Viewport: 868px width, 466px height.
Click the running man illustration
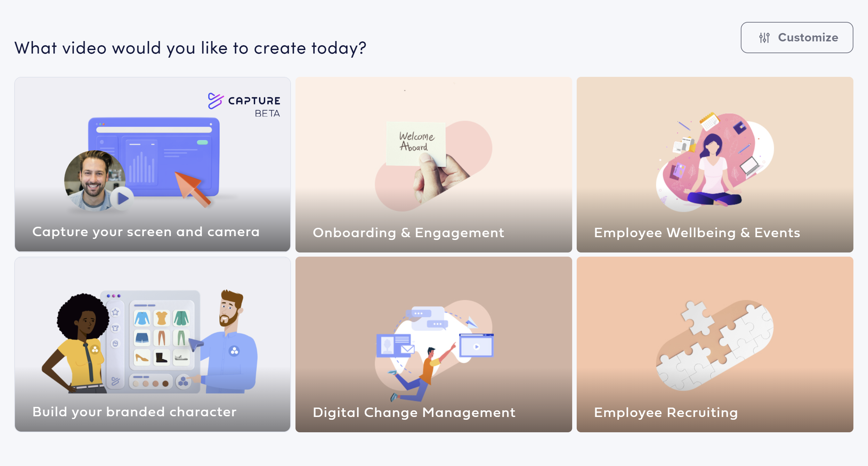click(422, 371)
